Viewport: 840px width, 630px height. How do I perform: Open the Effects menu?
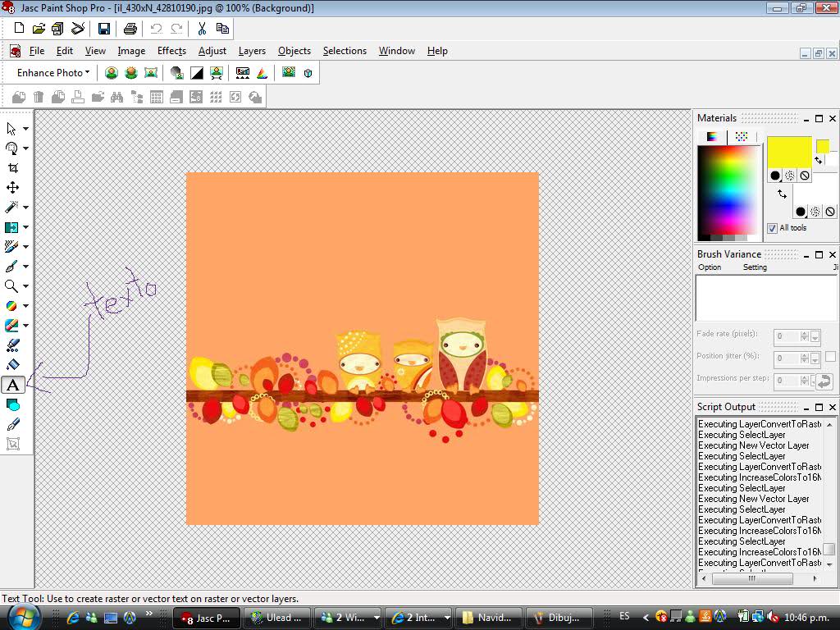pos(171,51)
